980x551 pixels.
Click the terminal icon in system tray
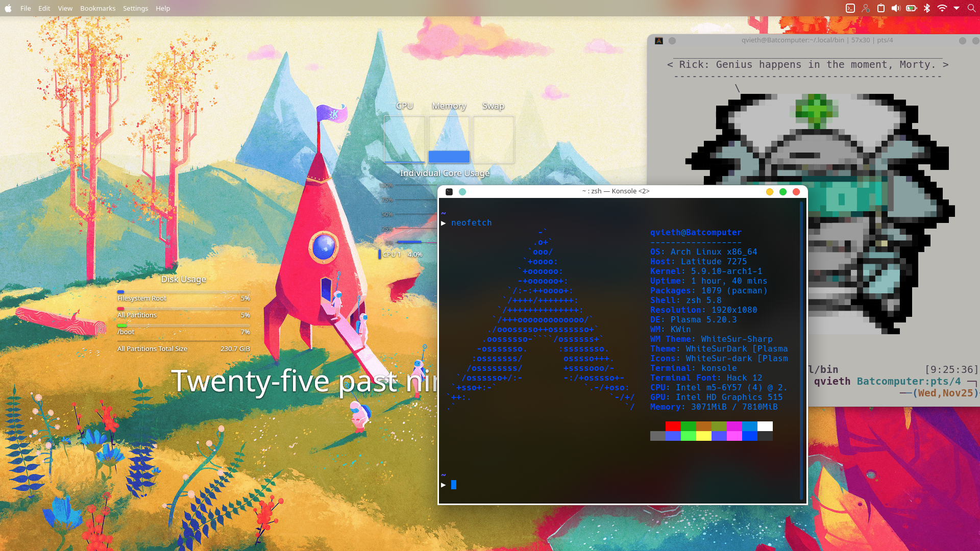click(x=850, y=8)
